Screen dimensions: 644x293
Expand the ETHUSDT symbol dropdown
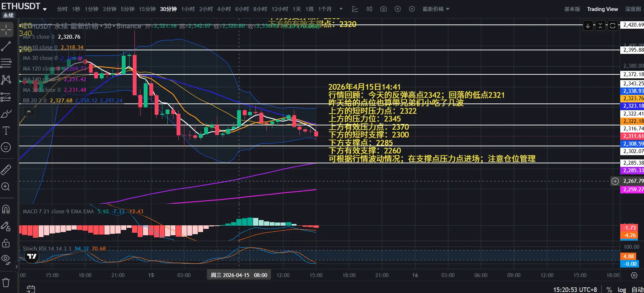click(x=45, y=10)
